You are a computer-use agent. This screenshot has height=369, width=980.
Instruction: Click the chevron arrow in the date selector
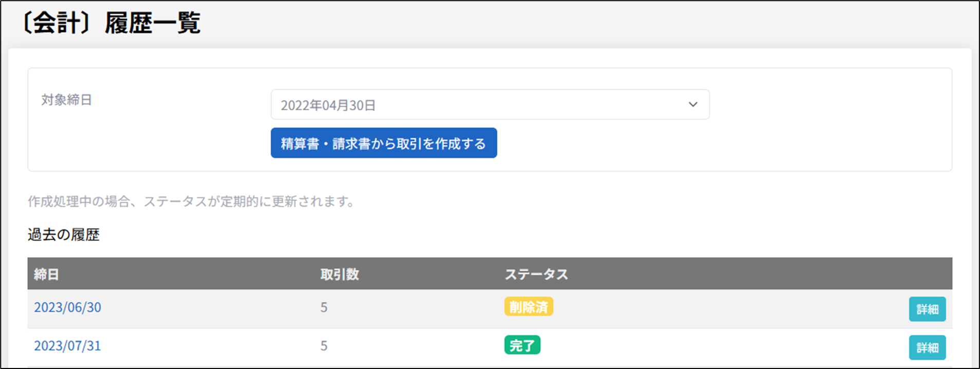click(x=692, y=105)
